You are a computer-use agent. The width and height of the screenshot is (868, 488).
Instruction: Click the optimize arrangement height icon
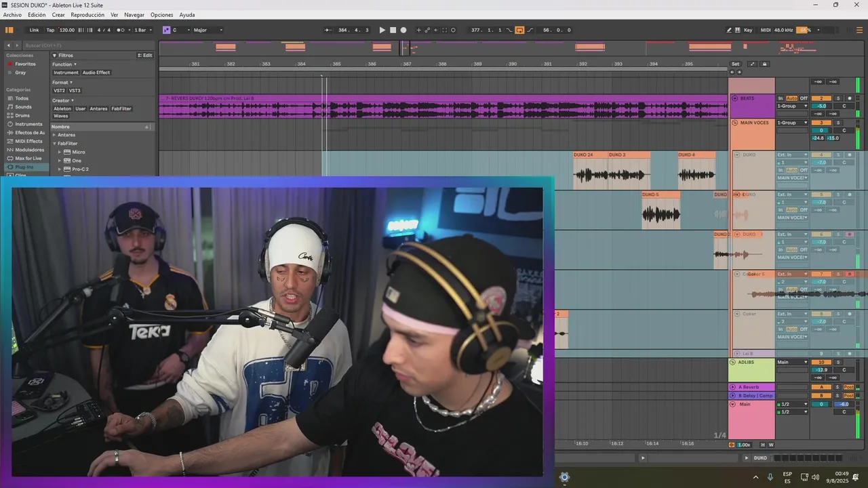(x=752, y=64)
